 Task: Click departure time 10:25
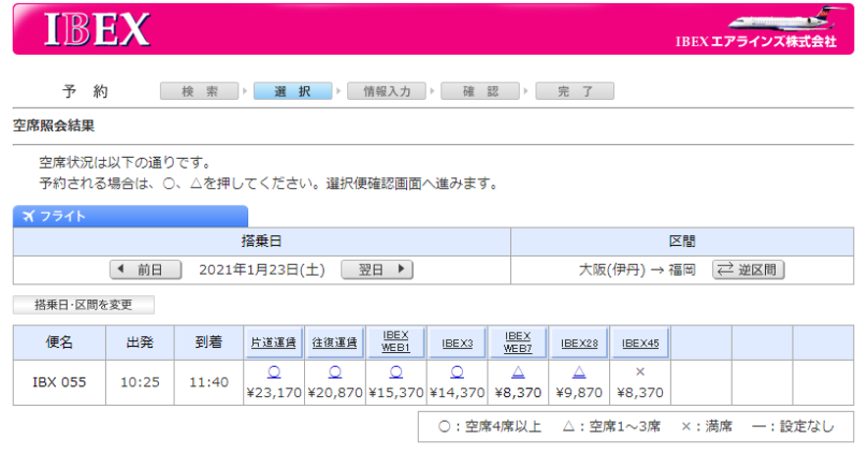(x=140, y=382)
